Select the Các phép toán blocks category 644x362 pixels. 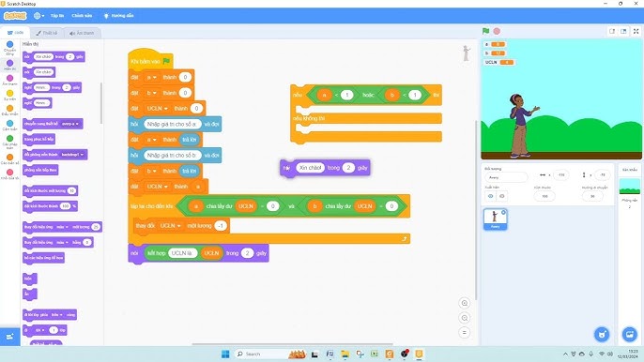point(9,142)
